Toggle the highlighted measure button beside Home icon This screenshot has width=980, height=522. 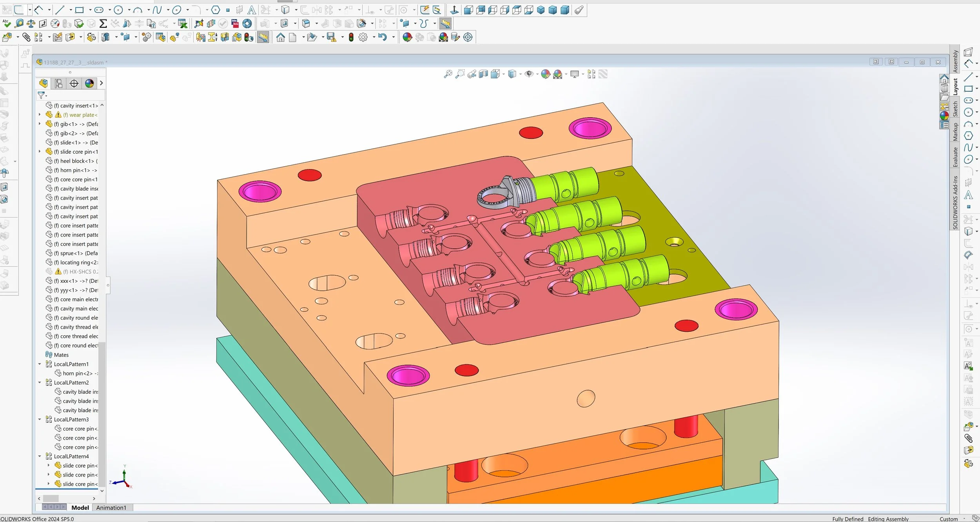point(263,37)
